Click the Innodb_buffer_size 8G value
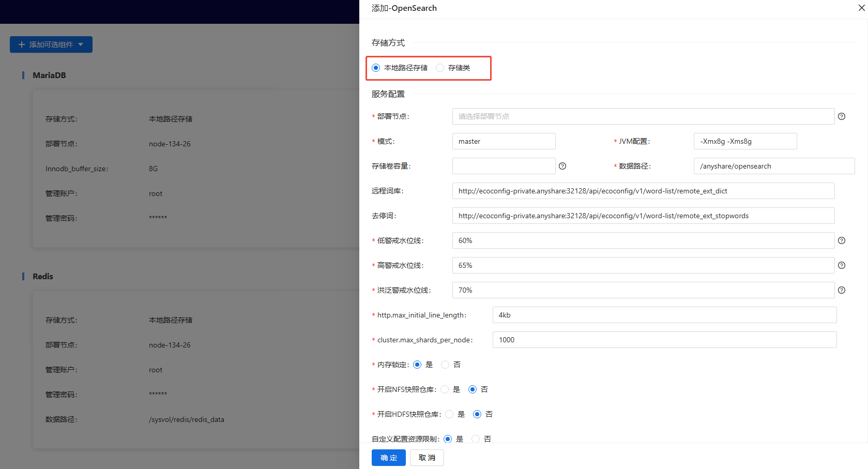The height and width of the screenshot is (469, 868). (x=154, y=169)
